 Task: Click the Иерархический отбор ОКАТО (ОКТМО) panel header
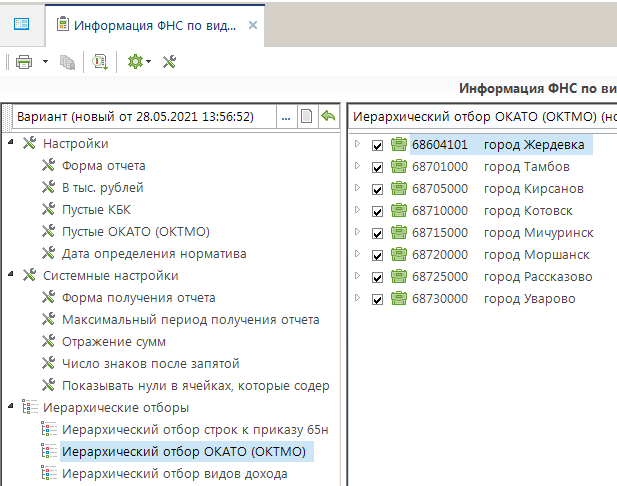point(483,117)
